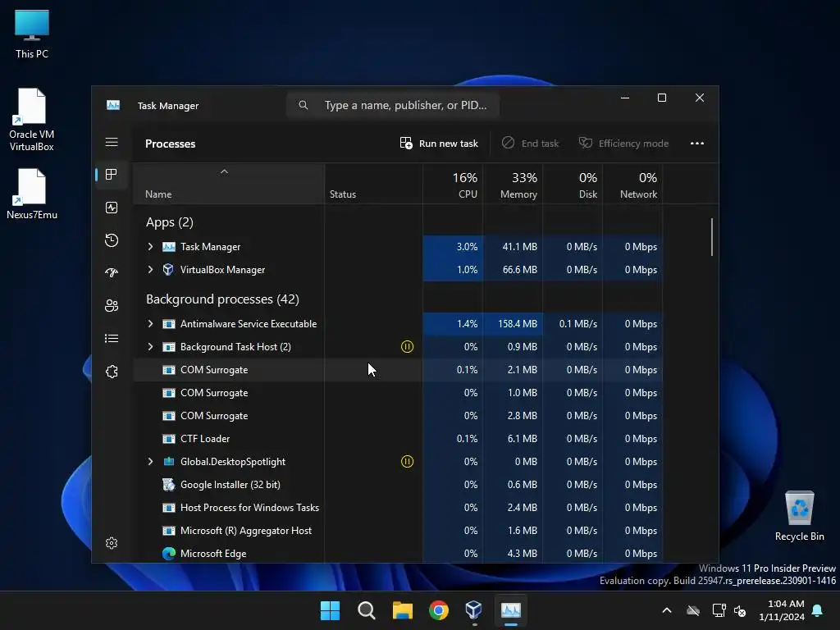Click Task Manager taskbar icon
Viewport: 840px width, 630px height.
(x=510, y=610)
